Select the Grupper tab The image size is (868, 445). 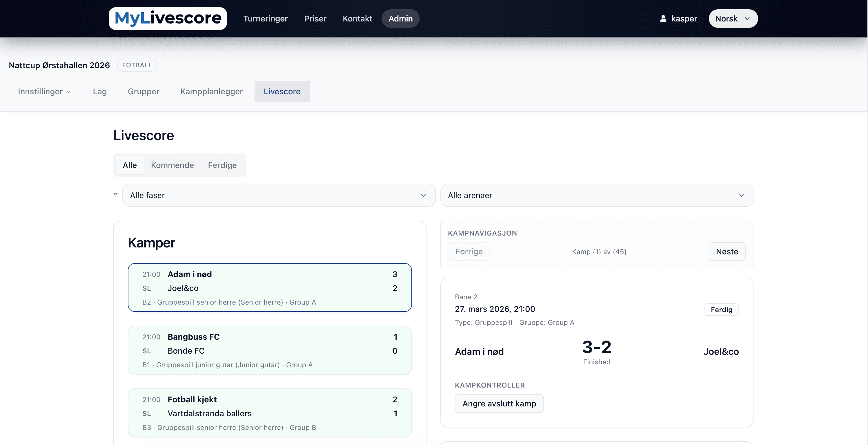click(x=143, y=91)
